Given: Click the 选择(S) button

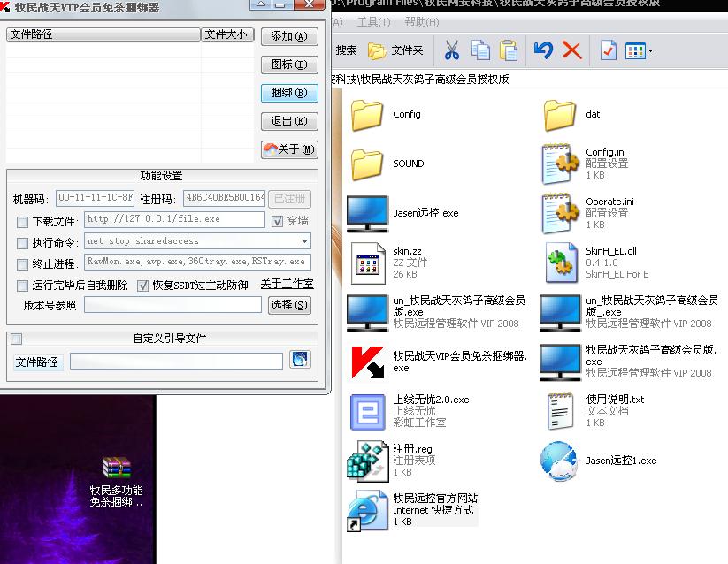Looking at the screenshot, I should click(289, 305).
